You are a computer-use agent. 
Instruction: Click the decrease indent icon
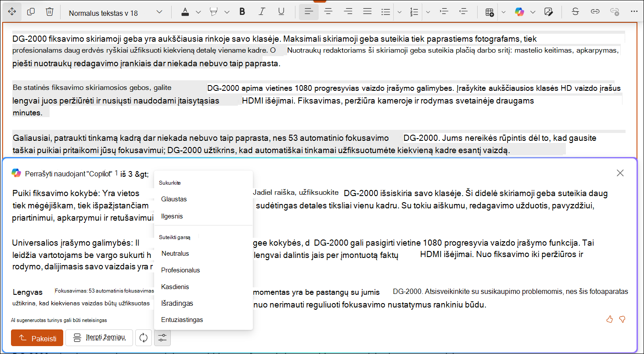click(x=463, y=12)
